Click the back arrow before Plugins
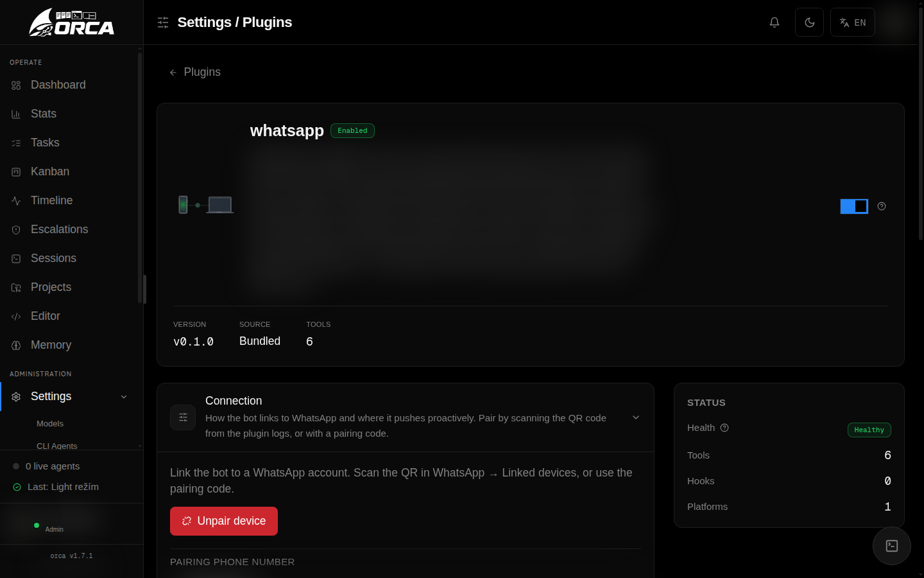The height and width of the screenshot is (578, 924). coord(173,73)
